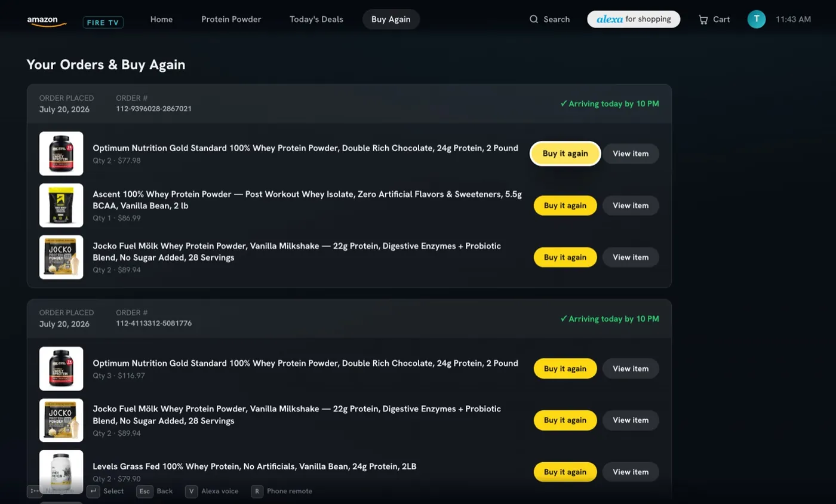
Task: Click the 11:43 AM clock
Action: 793,19
